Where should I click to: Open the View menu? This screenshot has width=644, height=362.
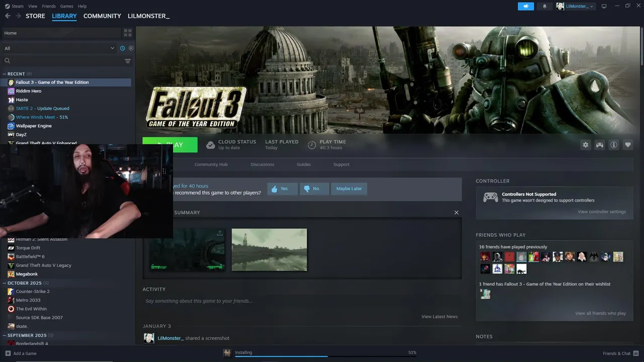[33, 6]
